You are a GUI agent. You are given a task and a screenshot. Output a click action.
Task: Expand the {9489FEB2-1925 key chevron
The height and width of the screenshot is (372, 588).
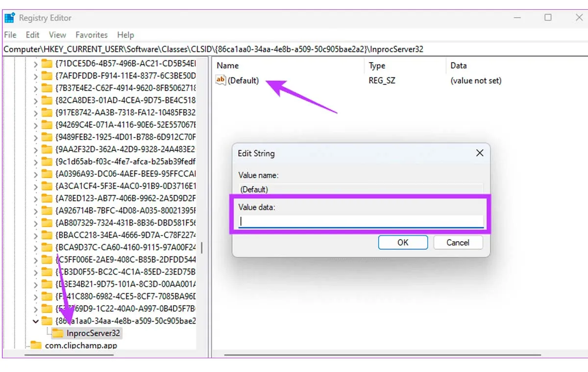tap(35, 137)
